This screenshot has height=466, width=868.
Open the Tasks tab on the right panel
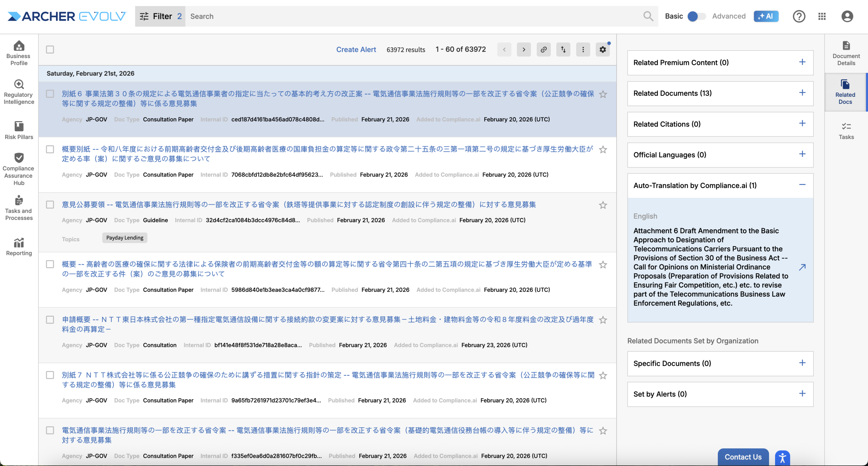click(x=846, y=131)
